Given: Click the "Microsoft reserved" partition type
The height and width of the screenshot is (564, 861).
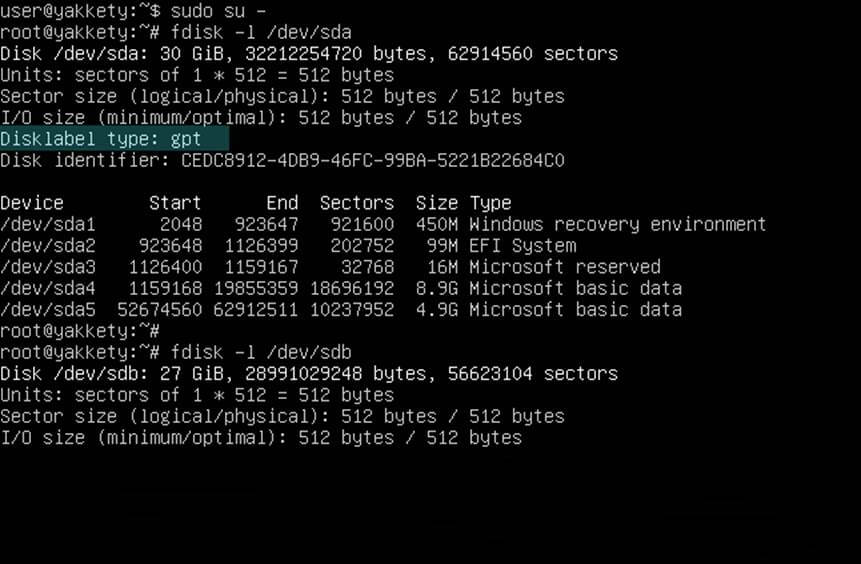Looking at the screenshot, I should (564, 267).
